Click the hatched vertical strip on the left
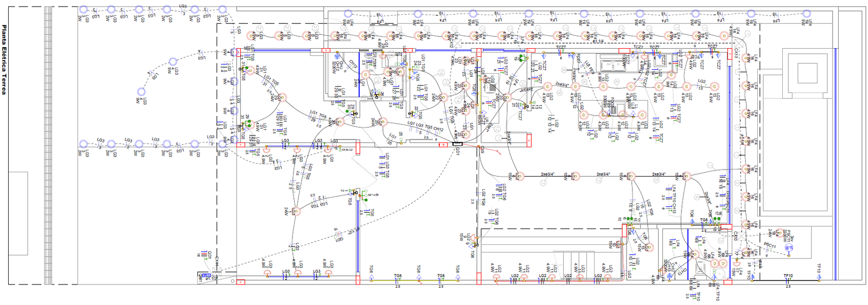The height and width of the screenshot is (305, 868). coord(48,145)
